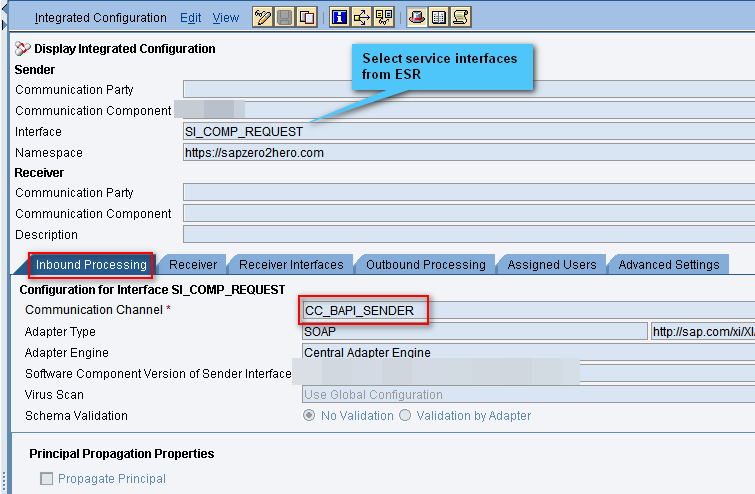Viewport: 755px width, 494px height.
Task: Open the Integrated Configuration menu
Action: (100, 18)
